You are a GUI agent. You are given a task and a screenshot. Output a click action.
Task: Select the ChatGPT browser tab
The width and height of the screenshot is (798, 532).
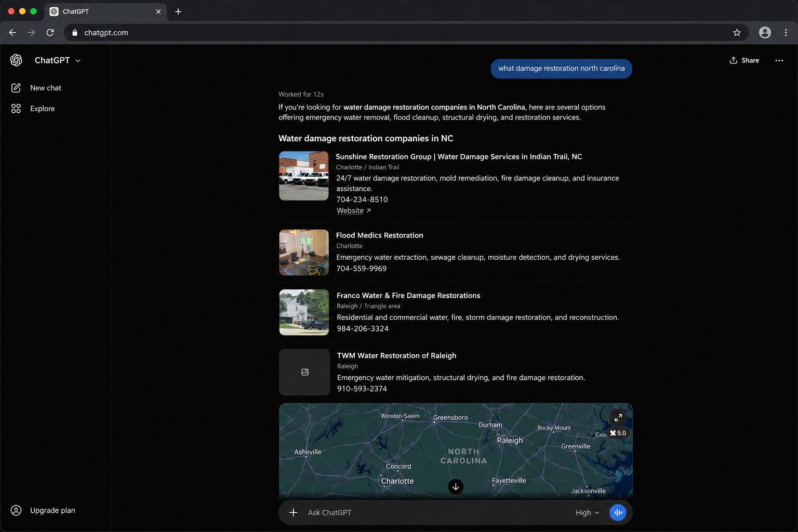pyautogui.click(x=106, y=11)
